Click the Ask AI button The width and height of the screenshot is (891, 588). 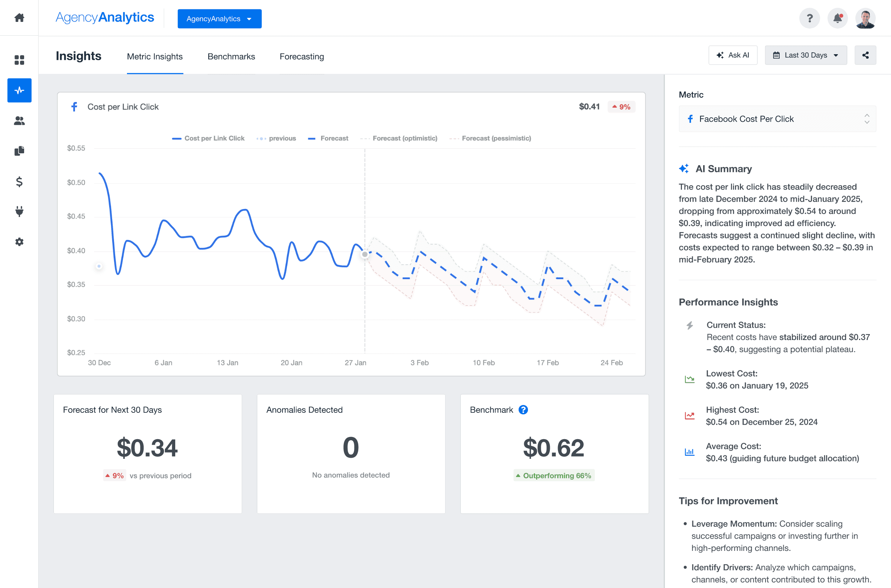[733, 55]
